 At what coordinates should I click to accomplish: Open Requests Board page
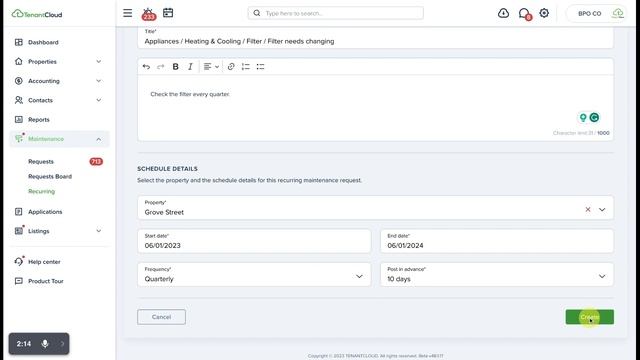pos(50,176)
